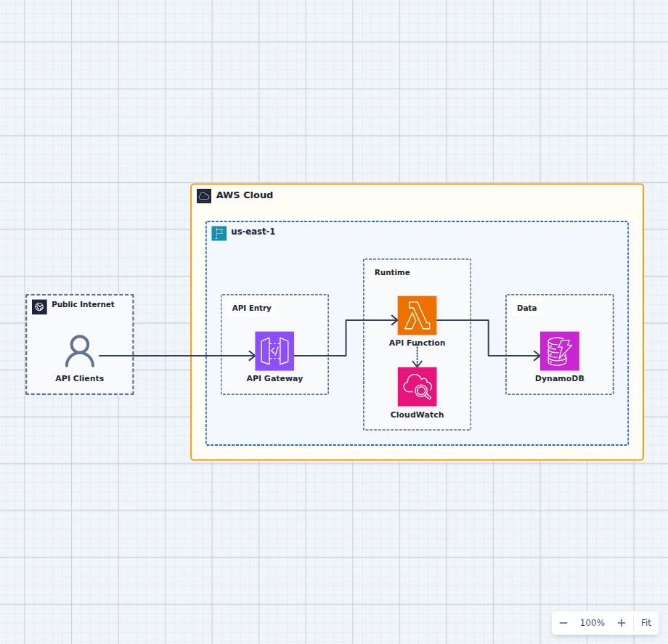
Task: Select the Data group label
Action: [x=526, y=308]
